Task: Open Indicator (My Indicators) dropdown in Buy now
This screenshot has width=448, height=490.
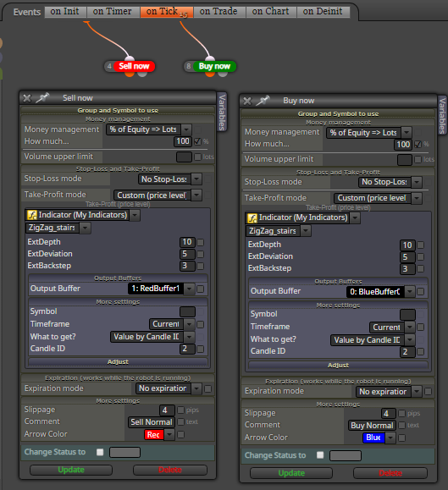Action: [x=355, y=217]
